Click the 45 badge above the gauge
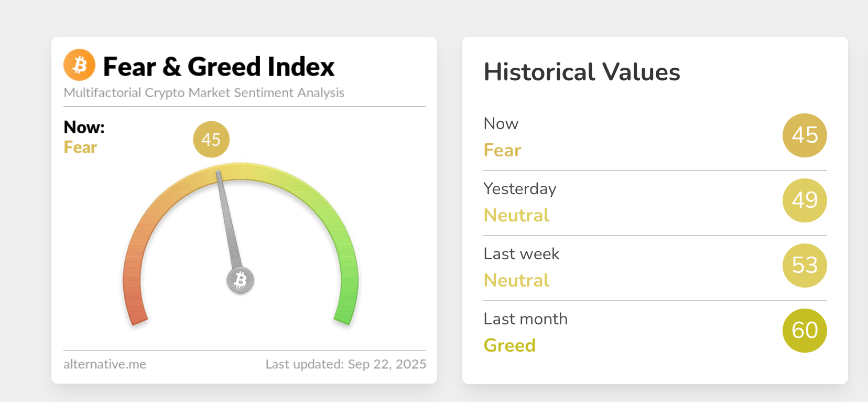868x402 pixels. [x=211, y=140]
